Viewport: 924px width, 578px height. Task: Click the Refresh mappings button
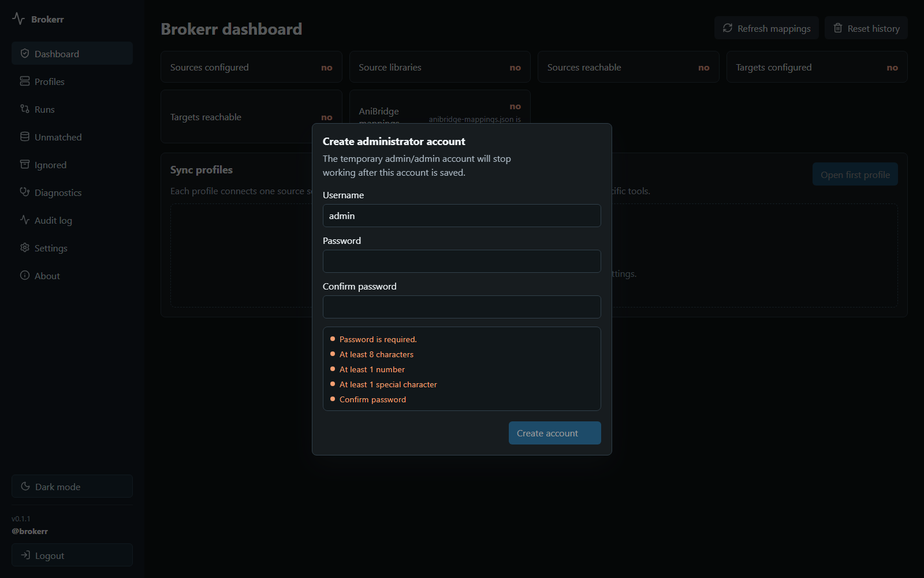766,28
